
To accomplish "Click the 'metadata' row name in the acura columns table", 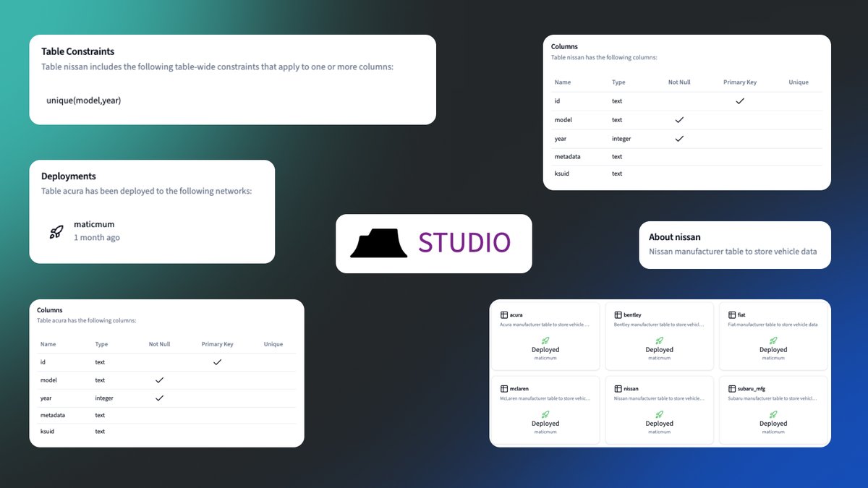I will coord(53,415).
